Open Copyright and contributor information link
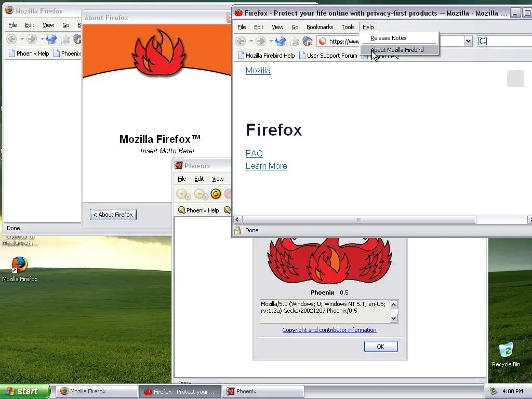The image size is (532, 399). click(x=329, y=330)
